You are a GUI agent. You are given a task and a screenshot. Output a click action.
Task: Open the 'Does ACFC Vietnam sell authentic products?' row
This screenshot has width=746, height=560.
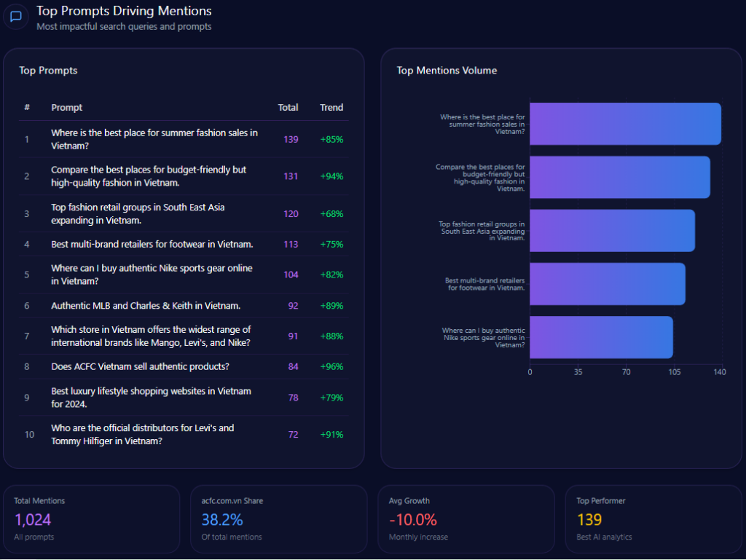click(140, 367)
